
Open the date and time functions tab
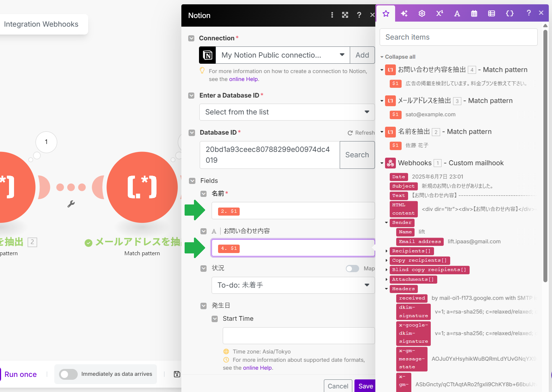point(474,14)
